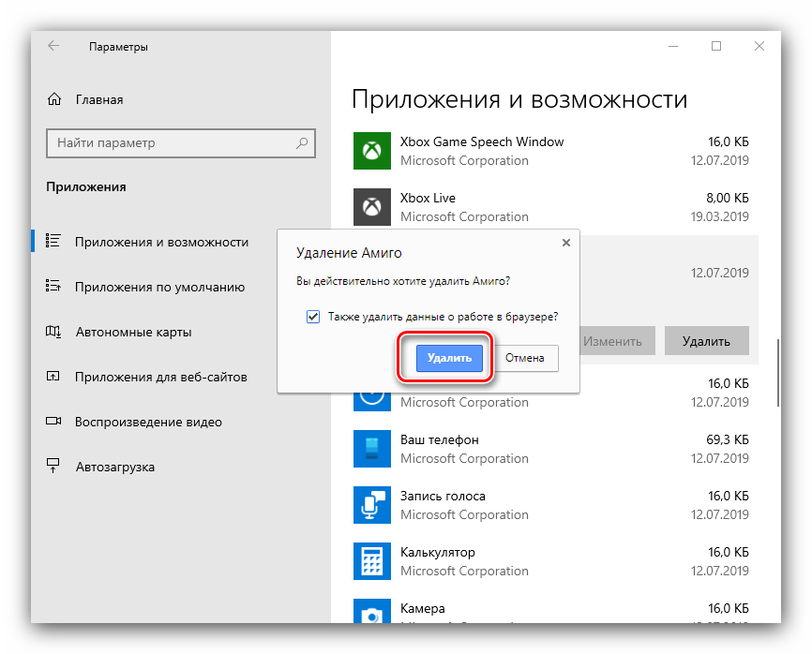Open Воспроизведение видео section
The width and height of the screenshot is (812, 654).
click(148, 422)
